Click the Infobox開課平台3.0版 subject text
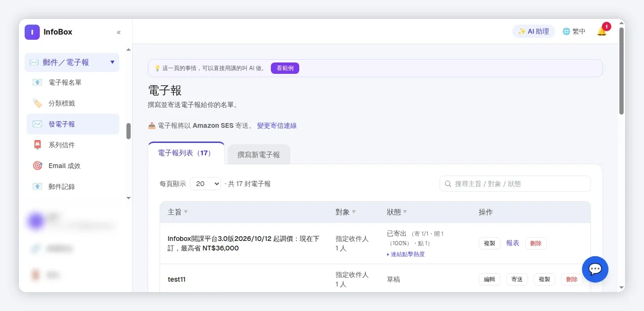Screen dimensions: 644x311 (x=243, y=243)
